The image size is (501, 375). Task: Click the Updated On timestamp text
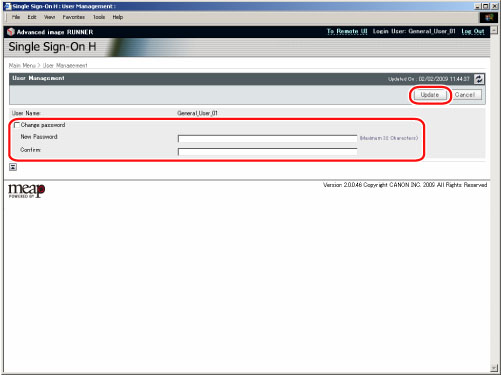tap(429, 79)
